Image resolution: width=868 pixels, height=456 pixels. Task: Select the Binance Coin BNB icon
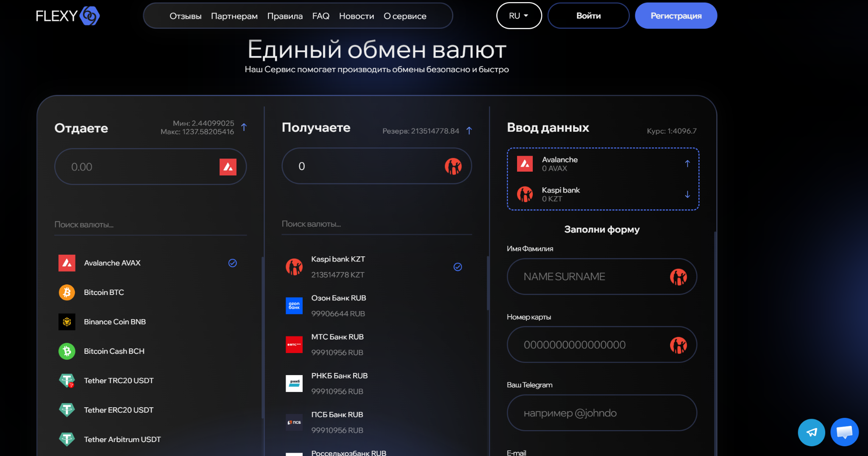67,322
